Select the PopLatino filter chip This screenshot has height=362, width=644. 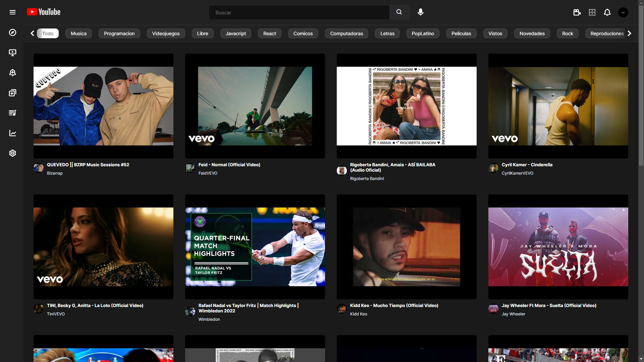coord(423,34)
